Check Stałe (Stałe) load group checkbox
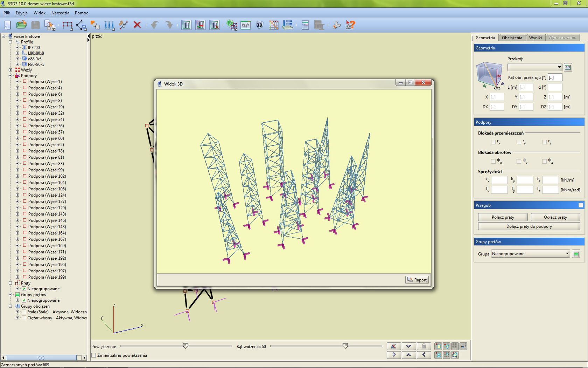The height and width of the screenshot is (368, 588). point(24,312)
